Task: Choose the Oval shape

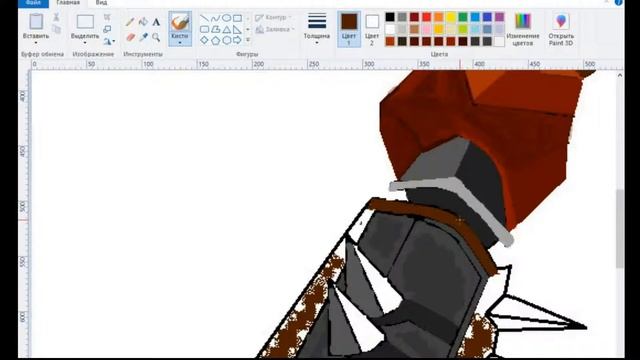Action: click(227, 18)
